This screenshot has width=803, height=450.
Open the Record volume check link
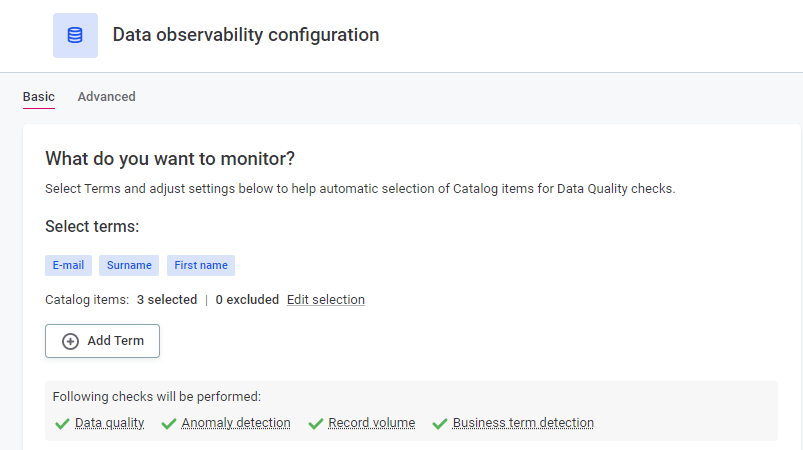371,423
